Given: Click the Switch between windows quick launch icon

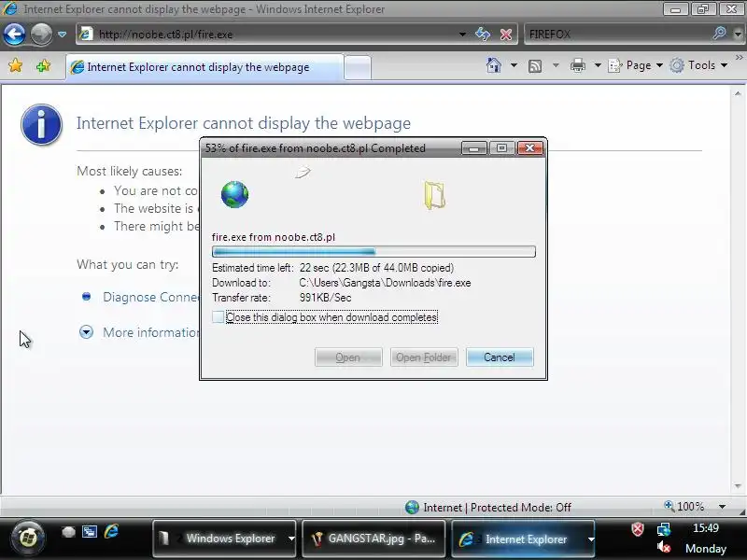Looking at the screenshot, I should (90, 531).
